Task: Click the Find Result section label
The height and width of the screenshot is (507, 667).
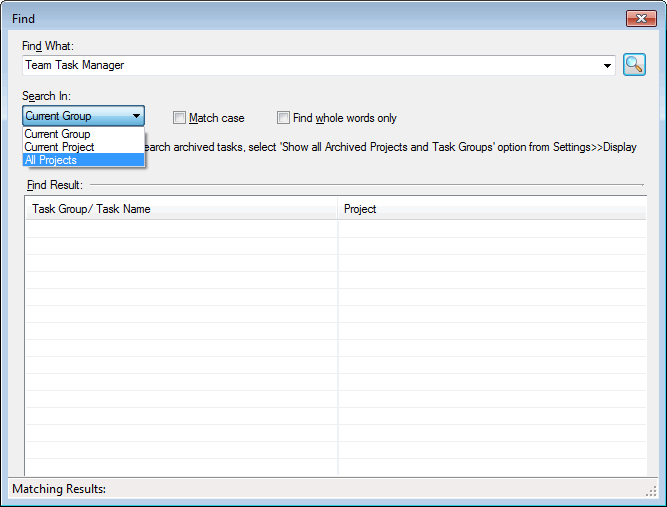Action: coord(55,185)
